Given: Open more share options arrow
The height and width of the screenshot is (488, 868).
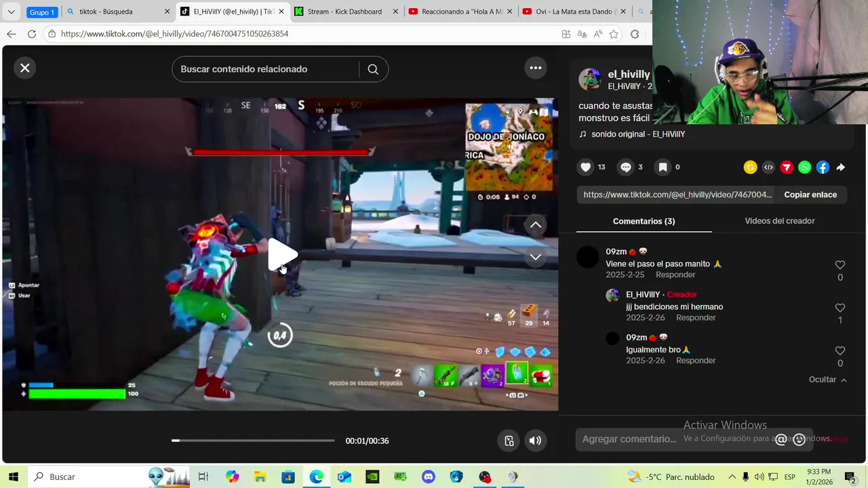Looking at the screenshot, I should click(x=841, y=167).
